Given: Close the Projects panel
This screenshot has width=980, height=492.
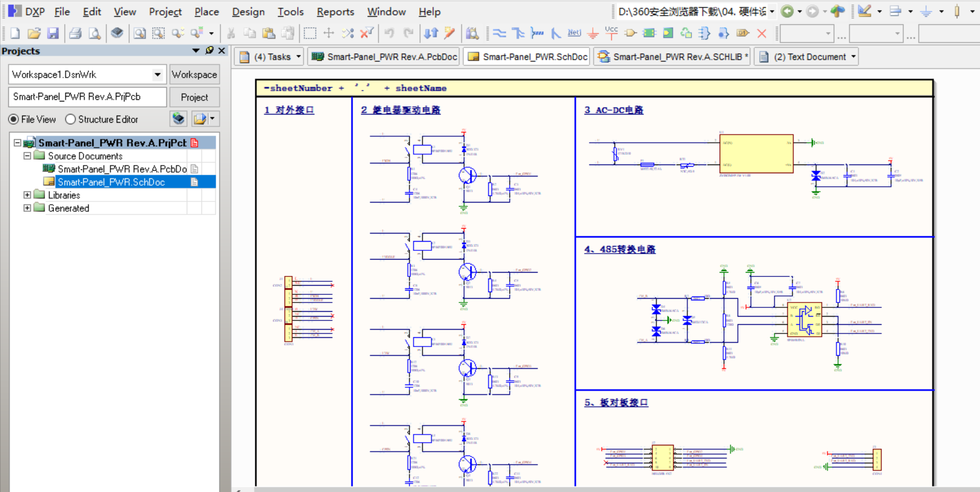Looking at the screenshot, I should [x=222, y=51].
